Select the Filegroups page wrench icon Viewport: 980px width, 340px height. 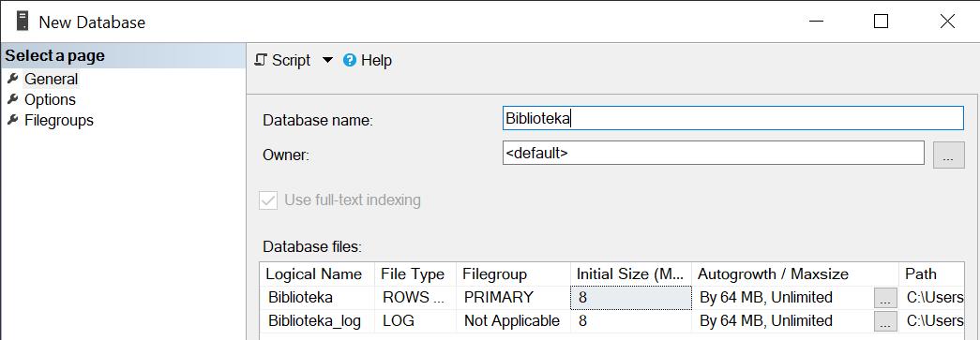[12, 121]
